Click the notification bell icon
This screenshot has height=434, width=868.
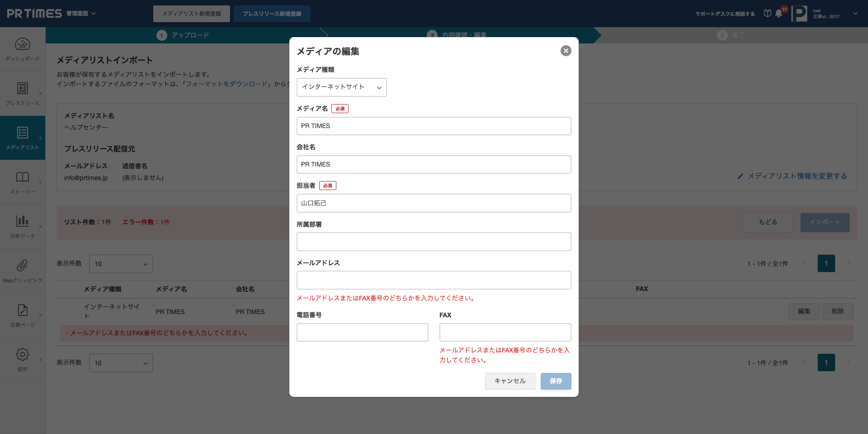(x=778, y=14)
